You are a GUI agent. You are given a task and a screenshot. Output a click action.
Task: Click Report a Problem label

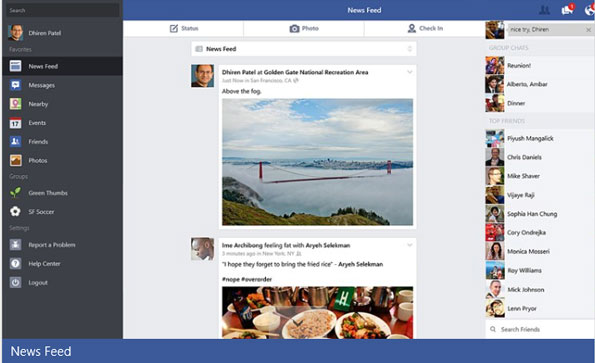pyautogui.click(x=52, y=245)
